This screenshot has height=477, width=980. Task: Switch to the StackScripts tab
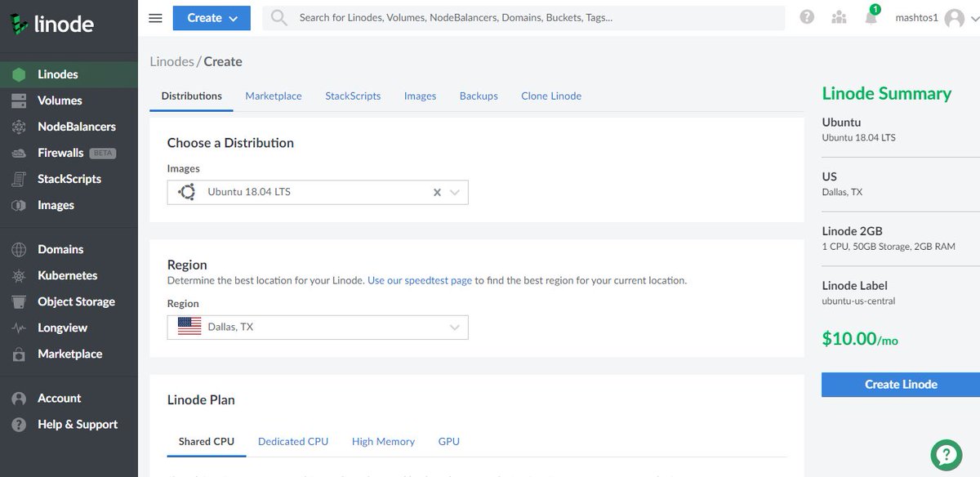(x=353, y=96)
